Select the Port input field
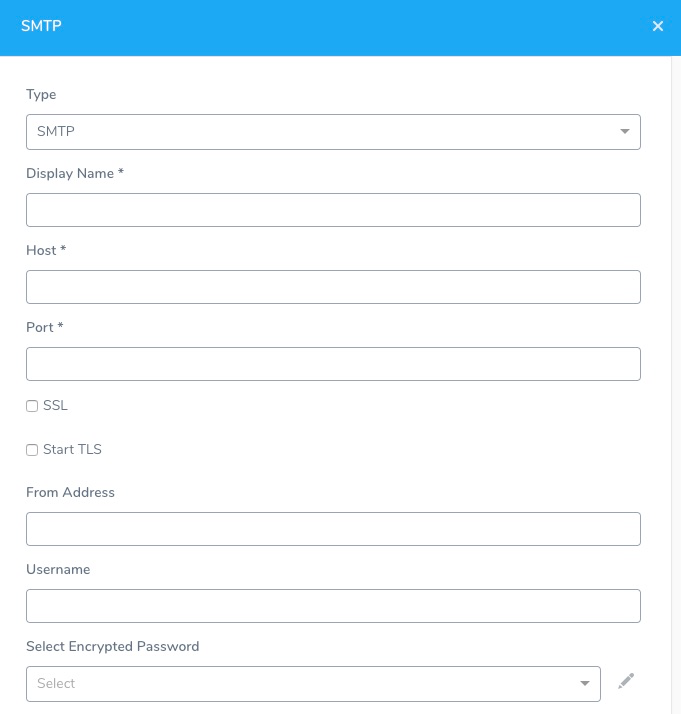The height and width of the screenshot is (714, 681). coord(333,364)
